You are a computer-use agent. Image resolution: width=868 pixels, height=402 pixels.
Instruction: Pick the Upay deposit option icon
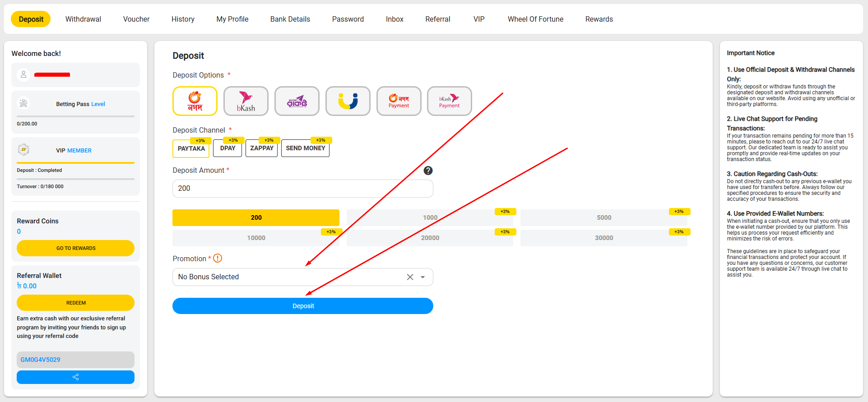point(348,101)
